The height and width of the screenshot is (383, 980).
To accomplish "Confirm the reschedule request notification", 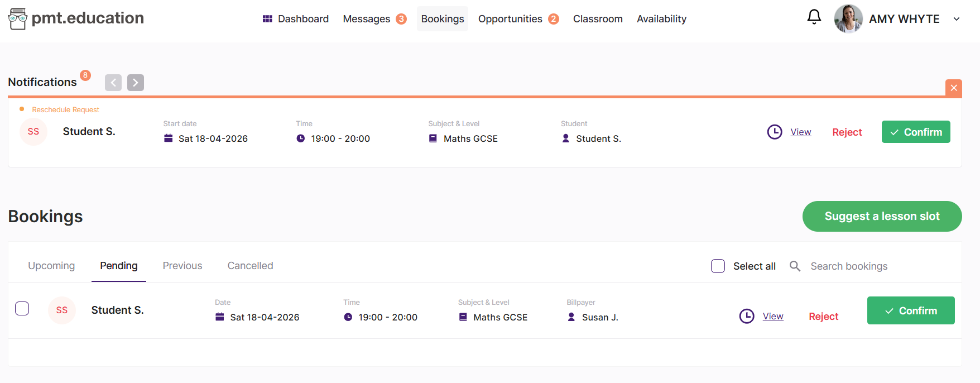I will tap(915, 132).
